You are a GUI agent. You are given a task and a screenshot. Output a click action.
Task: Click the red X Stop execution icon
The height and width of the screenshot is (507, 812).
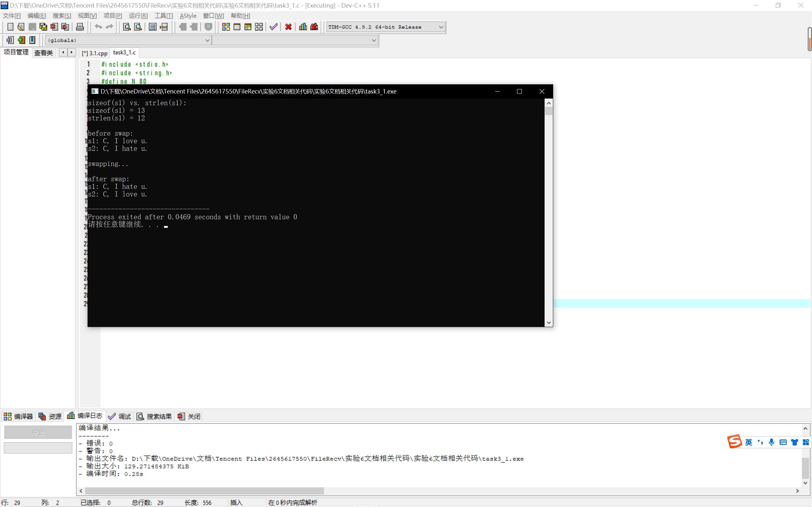(x=288, y=27)
